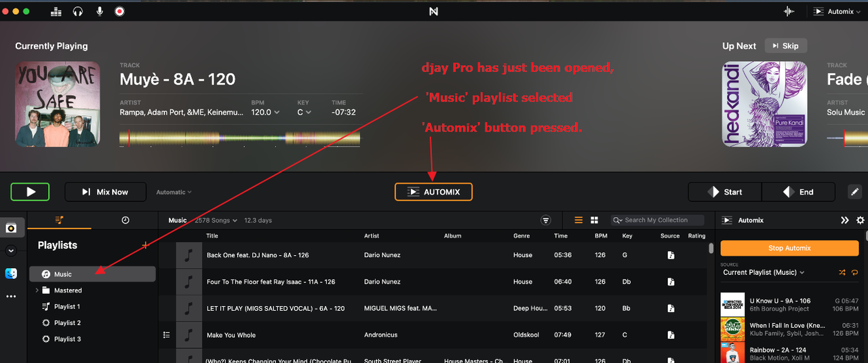This screenshot has width=868, height=363.
Task: Expand the library sources chevron in sidebar
Action: (x=11, y=250)
